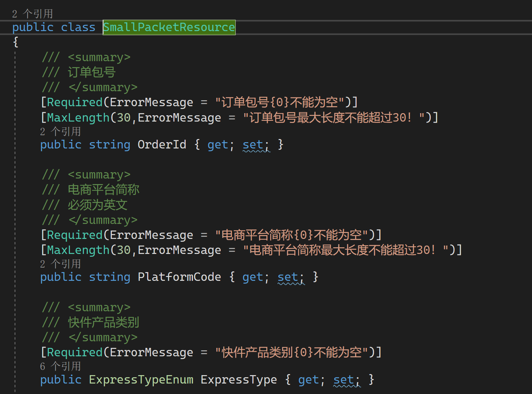Click the MaxLength attribute for the order package number
The image size is (532, 394).
click(78, 118)
